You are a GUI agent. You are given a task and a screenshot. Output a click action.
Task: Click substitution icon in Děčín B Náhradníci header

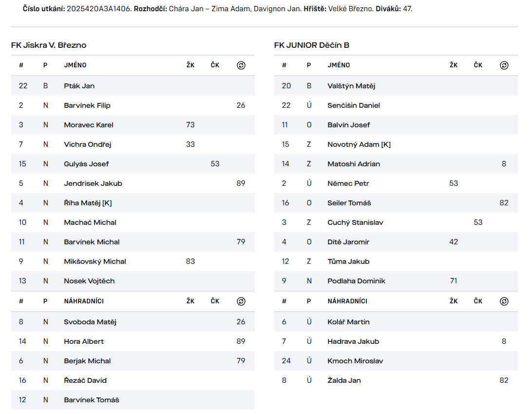pyautogui.click(x=504, y=301)
